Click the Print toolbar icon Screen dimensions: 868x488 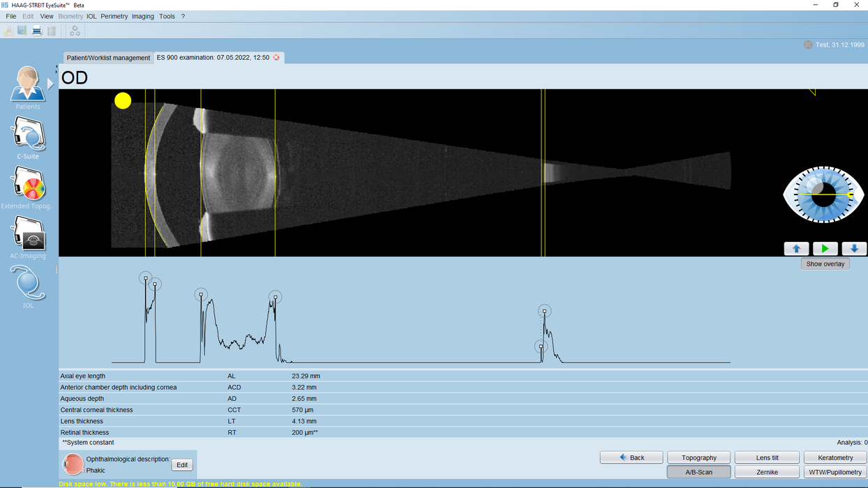coord(36,31)
